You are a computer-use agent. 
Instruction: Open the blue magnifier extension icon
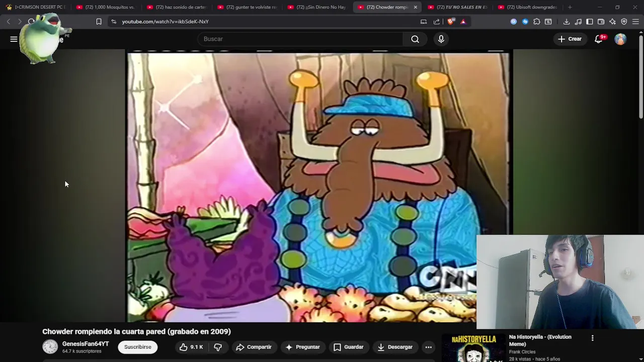513,22
